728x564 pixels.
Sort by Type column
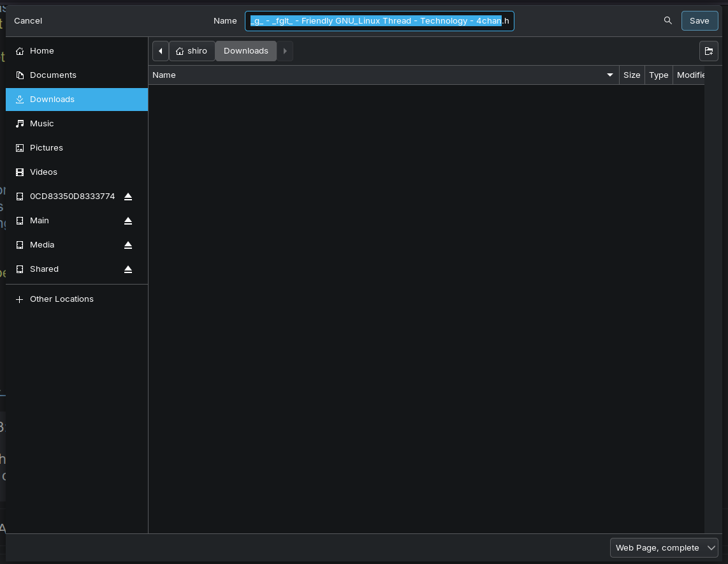click(x=659, y=75)
